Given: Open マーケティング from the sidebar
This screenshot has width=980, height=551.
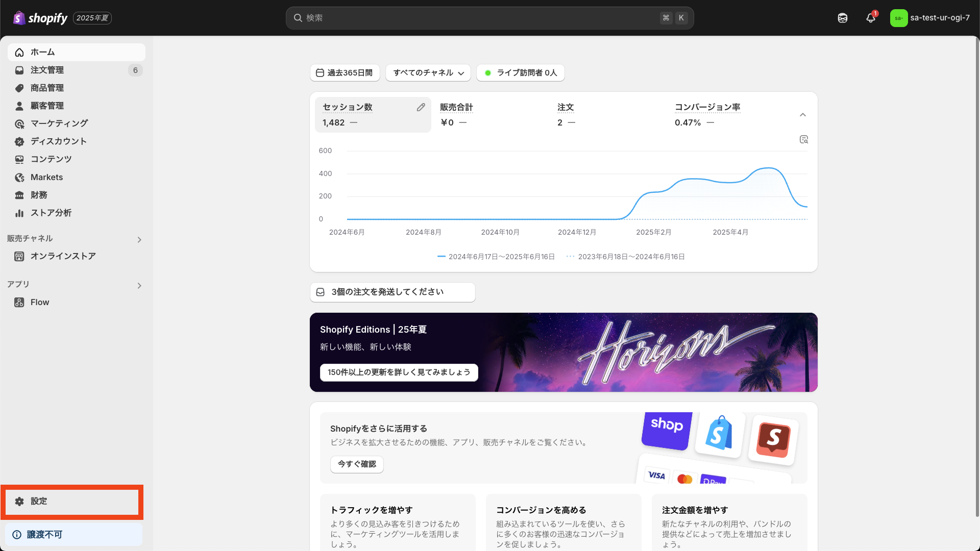Looking at the screenshot, I should click(58, 123).
